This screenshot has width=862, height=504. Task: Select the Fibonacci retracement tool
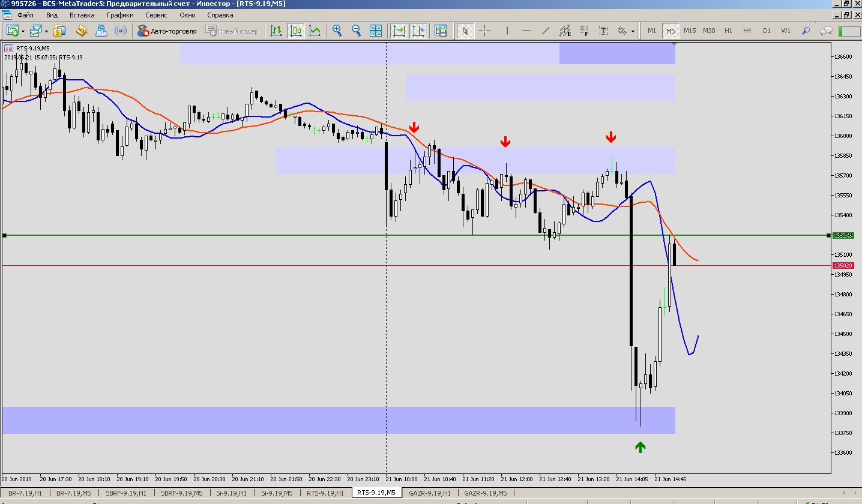point(584,31)
